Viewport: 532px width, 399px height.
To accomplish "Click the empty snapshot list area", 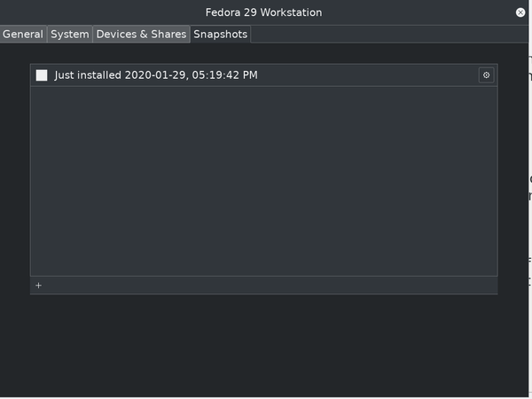I will (264, 181).
